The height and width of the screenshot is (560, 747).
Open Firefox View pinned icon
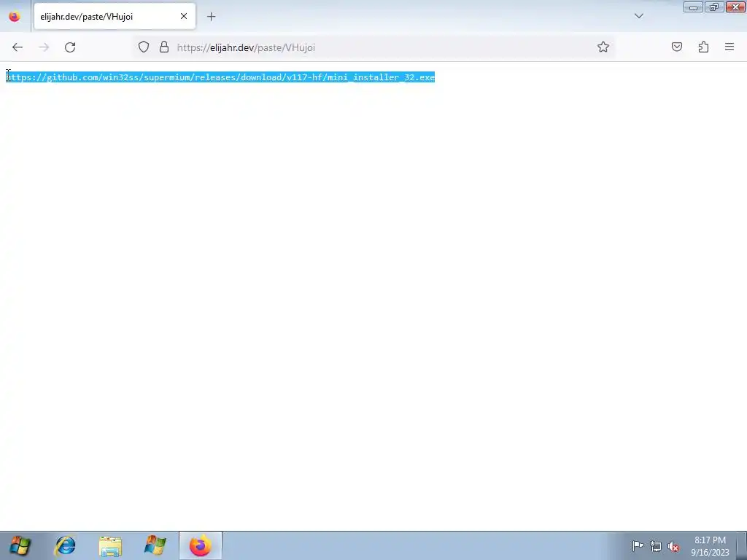point(15,16)
